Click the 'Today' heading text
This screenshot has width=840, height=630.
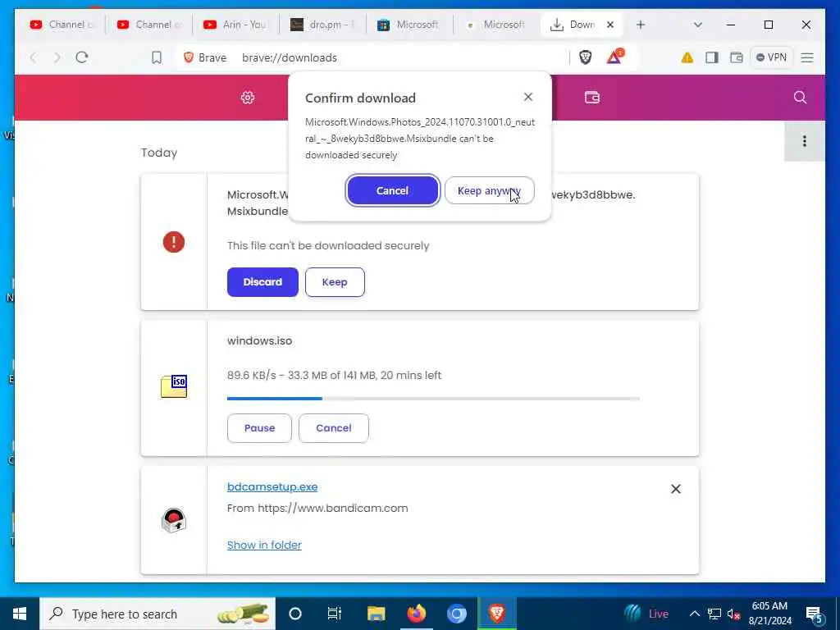click(x=159, y=153)
